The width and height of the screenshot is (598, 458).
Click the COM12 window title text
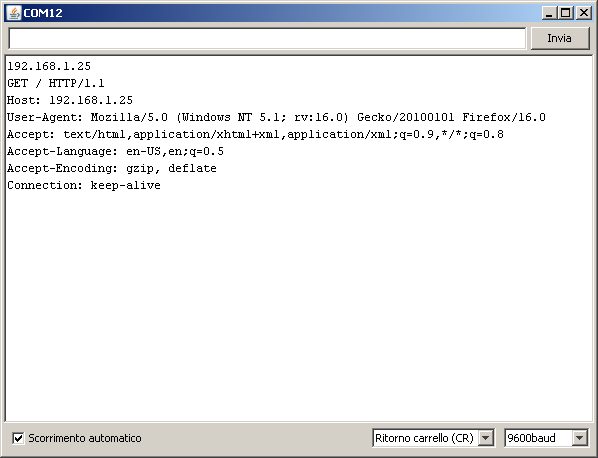(43, 13)
